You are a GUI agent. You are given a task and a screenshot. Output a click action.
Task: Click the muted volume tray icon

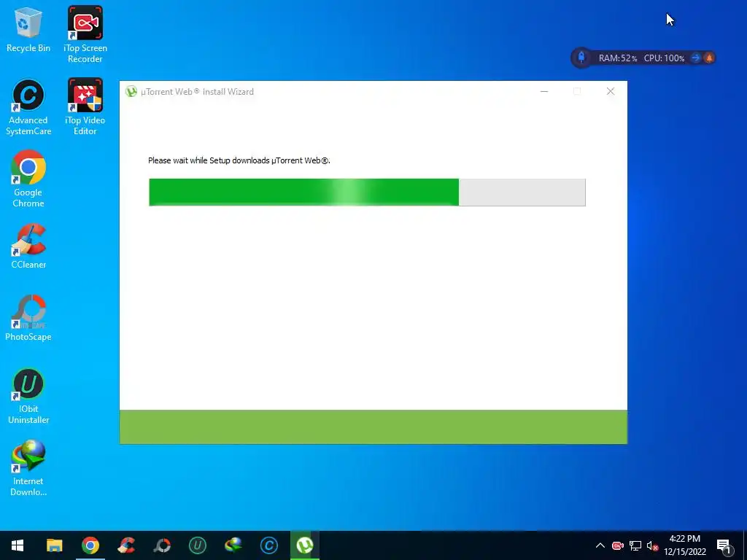(652, 545)
